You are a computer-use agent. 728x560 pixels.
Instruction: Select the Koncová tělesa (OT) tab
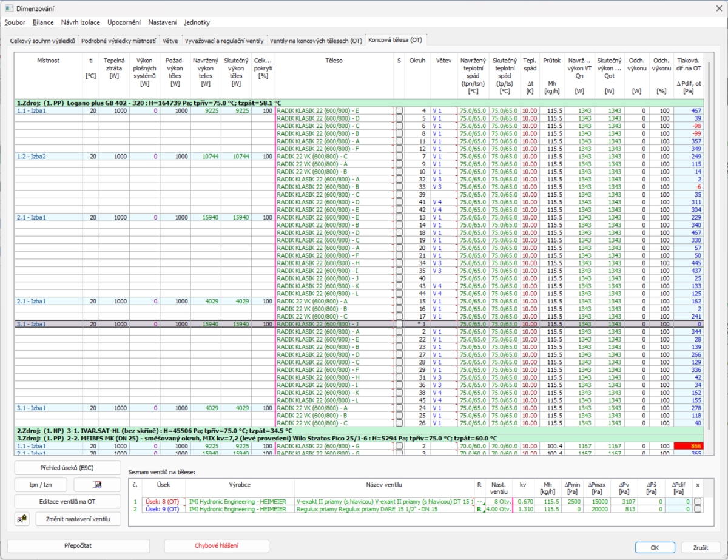tap(395, 41)
